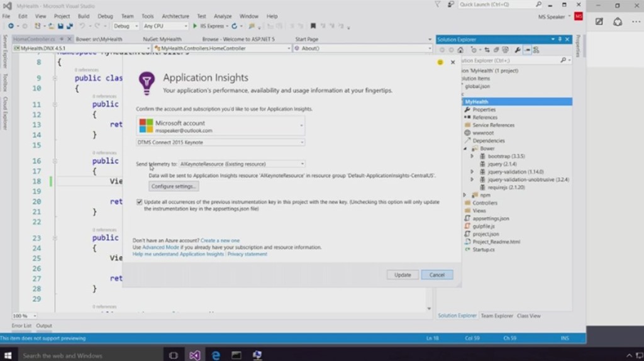Open Properties wrench icon in Solution Explorer

click(517, 50)
